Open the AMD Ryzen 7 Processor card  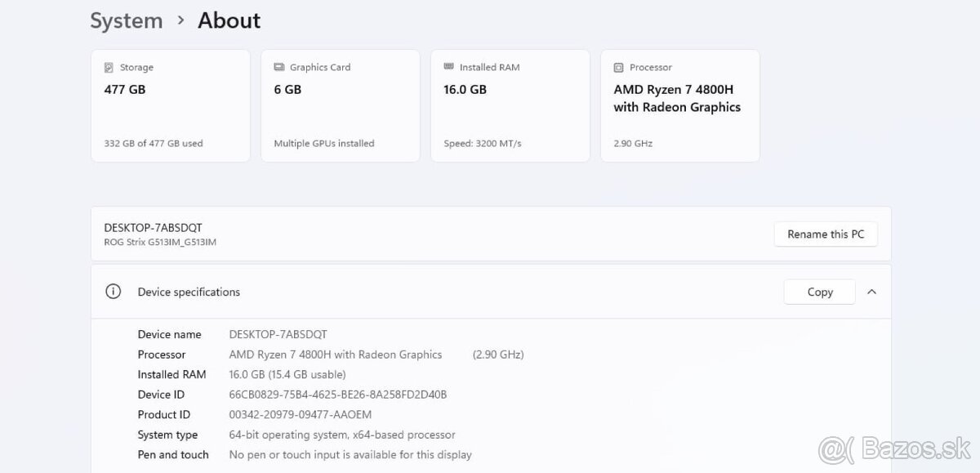coord(679,105)
